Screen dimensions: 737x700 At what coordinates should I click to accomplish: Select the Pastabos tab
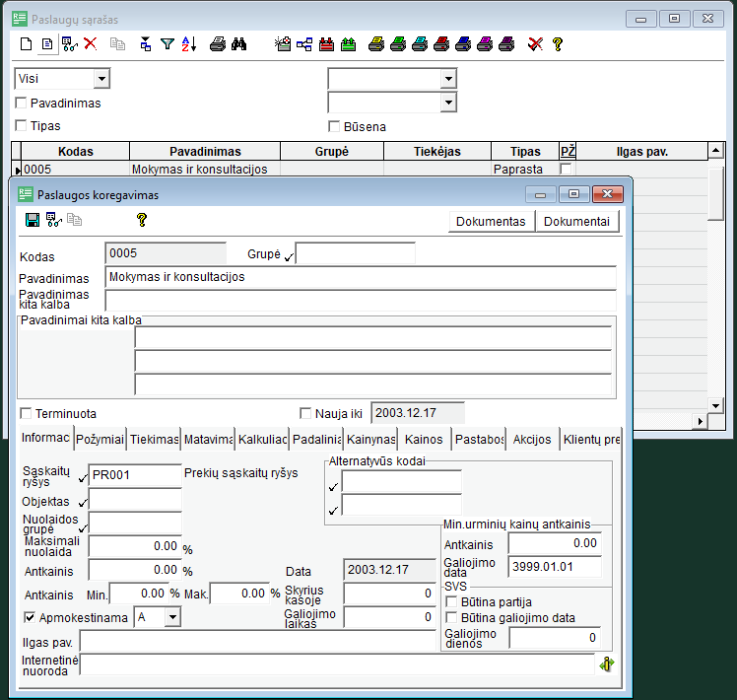pyautogui.click(x=479, y=440)
